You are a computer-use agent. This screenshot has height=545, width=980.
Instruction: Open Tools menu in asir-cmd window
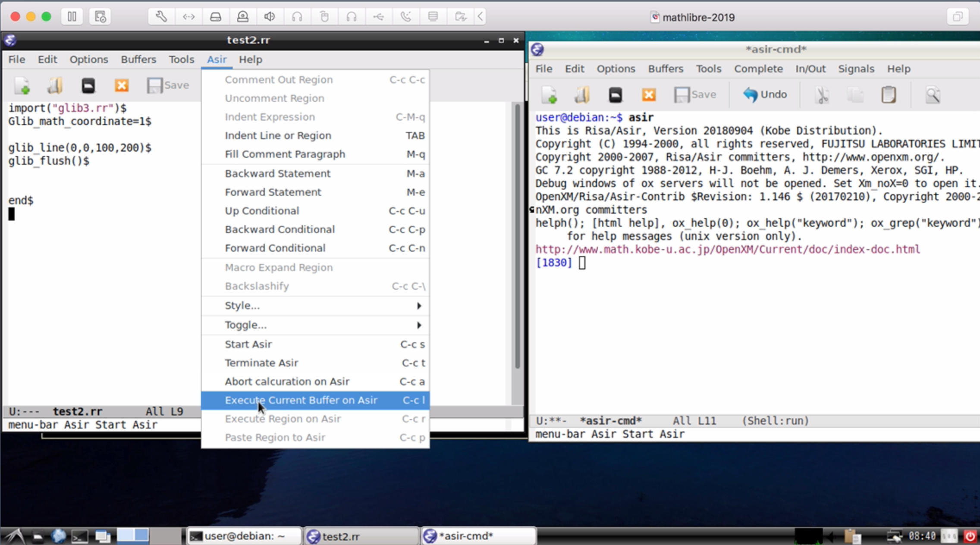coord(708,69)
